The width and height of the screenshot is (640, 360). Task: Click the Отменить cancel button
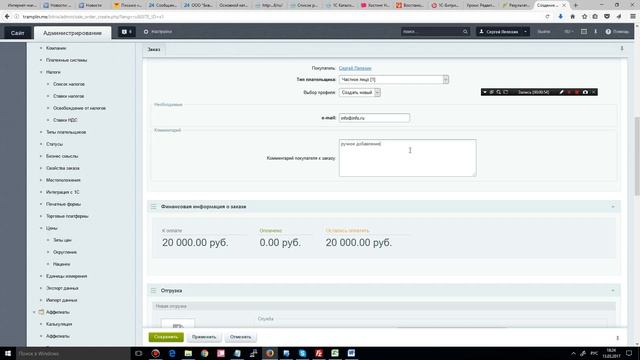pyautogui.click(x=240, y=337)
